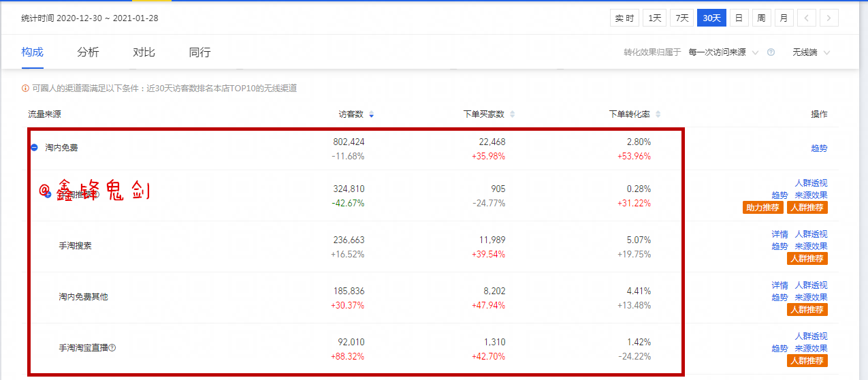Select the 月 time granularity
The image size is (868, 380).
783,18
